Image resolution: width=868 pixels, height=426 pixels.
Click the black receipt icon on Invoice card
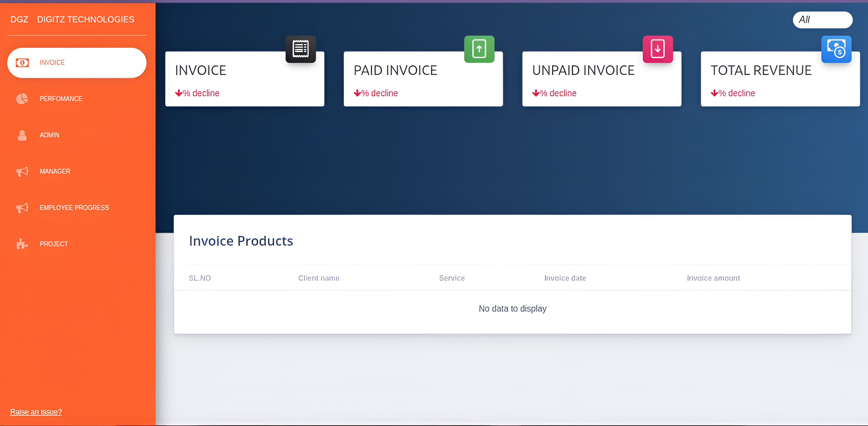coord(301,49)
